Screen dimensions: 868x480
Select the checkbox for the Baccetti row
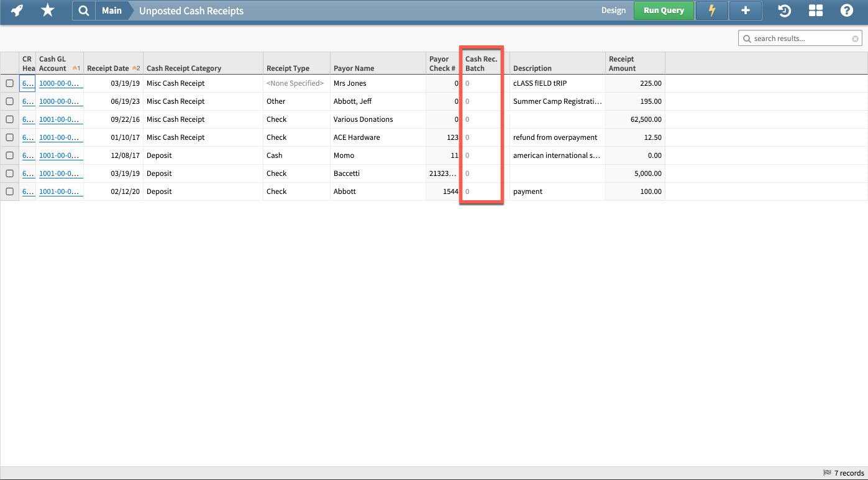pos(9,173)
